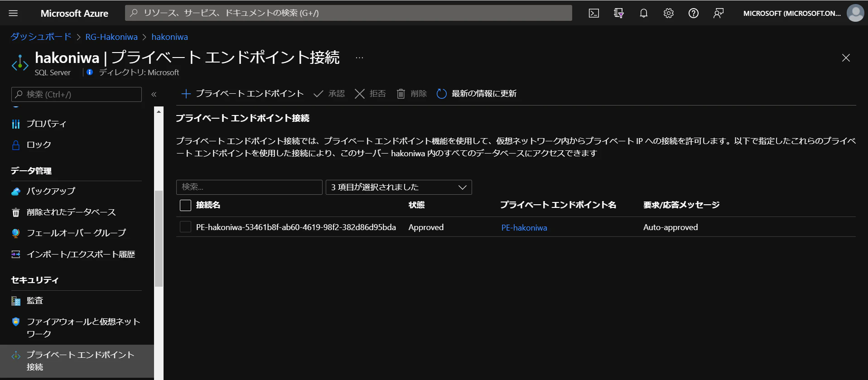Click the 削除 delete button
The width and height of the screenshot is (868, 380).
coord(411,93)
